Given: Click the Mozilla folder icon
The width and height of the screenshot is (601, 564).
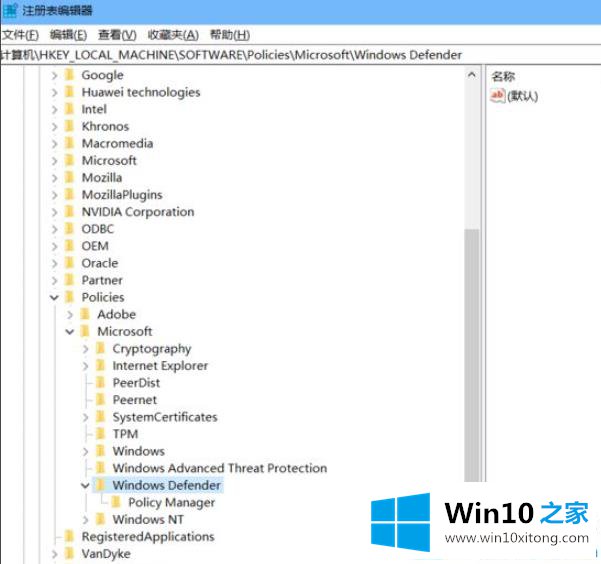Looking at the screenshot, I should pos(69,177).
